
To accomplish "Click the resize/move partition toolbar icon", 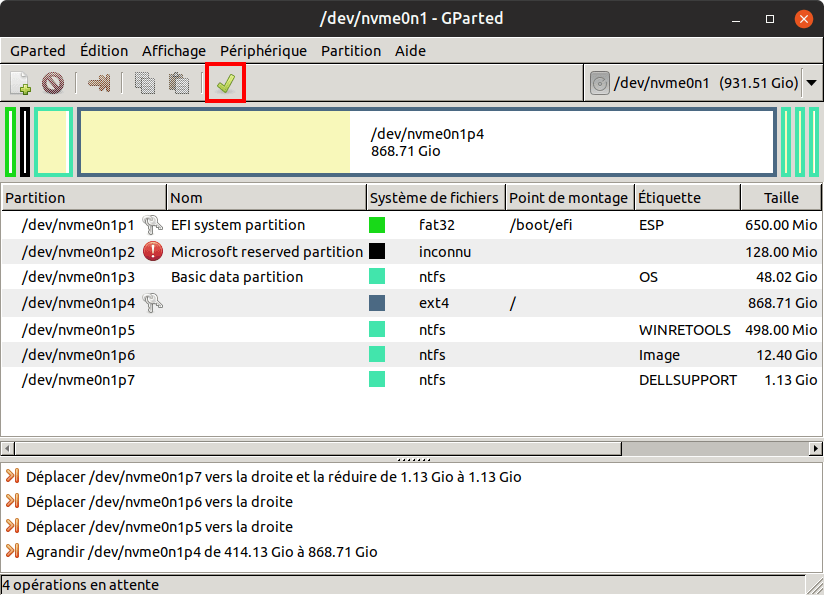I will pyautogui.click(x=98, y=84).
